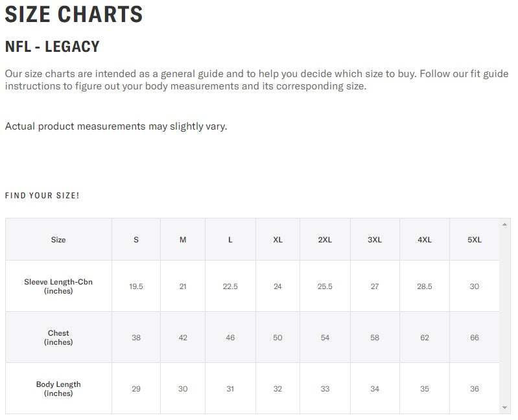
Task: Click the SIZE CHARTS heading
Action: (x=74, y=14)
